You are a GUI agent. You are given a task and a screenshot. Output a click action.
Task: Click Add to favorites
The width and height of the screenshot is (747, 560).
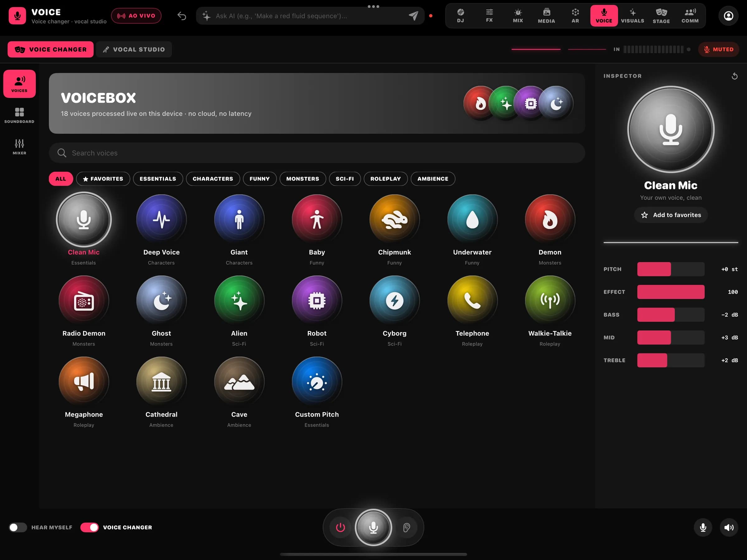coord(671,215)
